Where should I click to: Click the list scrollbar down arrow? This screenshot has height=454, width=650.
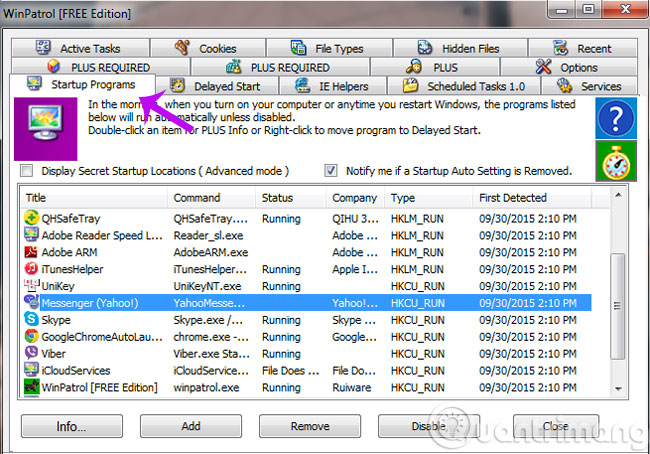pyautogui.click(x=618, y=389)
